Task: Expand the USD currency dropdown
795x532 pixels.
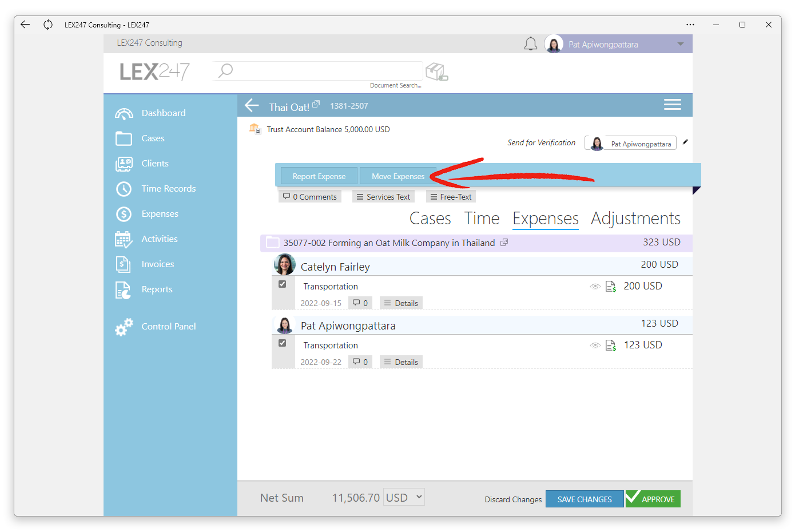Action: (x=404, y=497)
